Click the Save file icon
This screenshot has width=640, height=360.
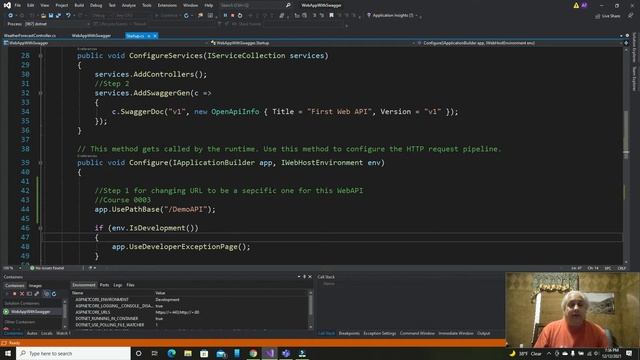click(x=51, y=16)
